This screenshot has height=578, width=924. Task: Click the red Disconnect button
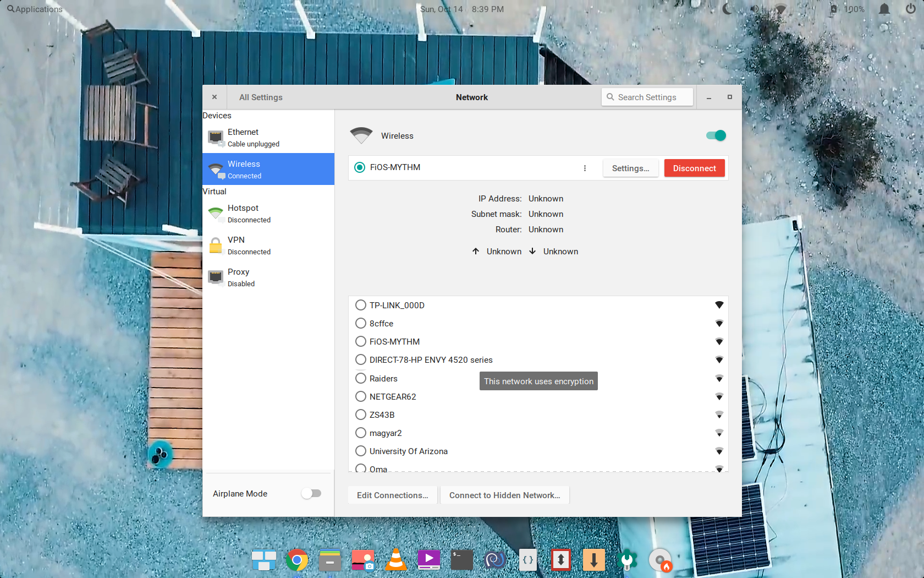tap(695, 168)
